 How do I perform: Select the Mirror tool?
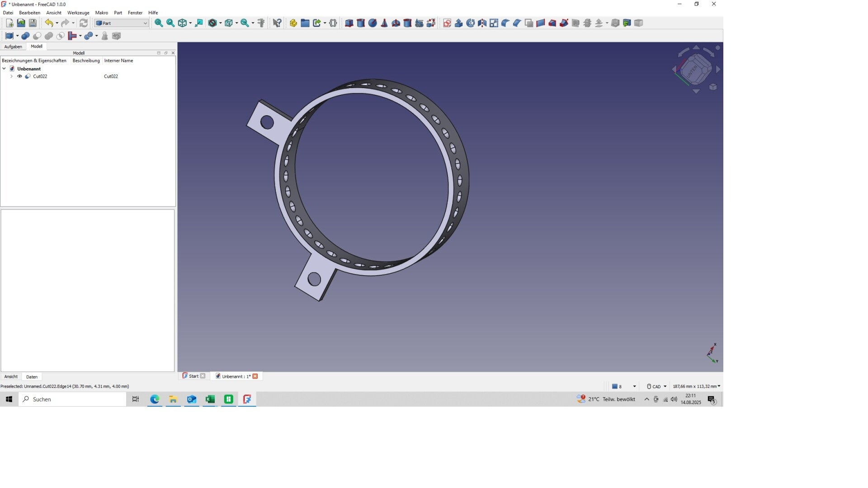point(482,23)
